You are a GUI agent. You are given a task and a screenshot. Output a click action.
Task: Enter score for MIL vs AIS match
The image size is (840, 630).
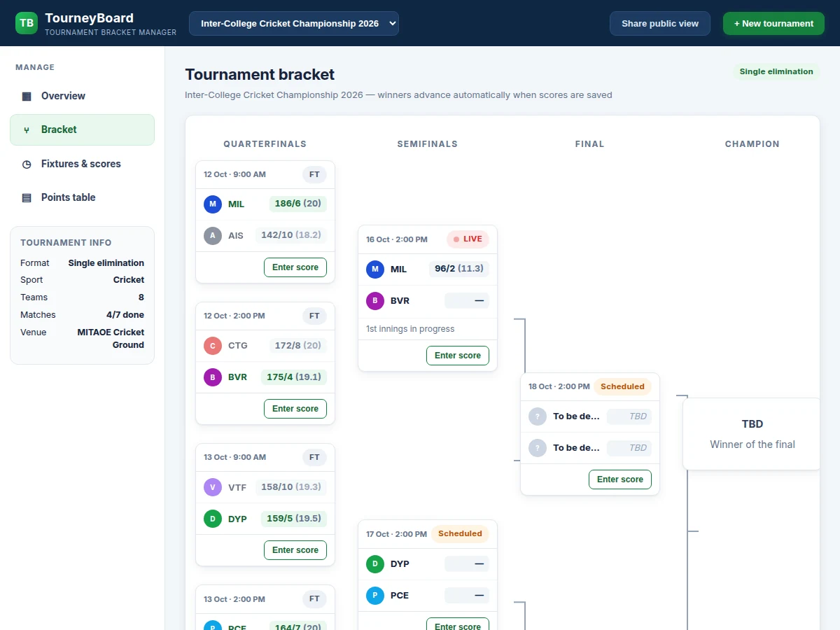coord(295,267)
